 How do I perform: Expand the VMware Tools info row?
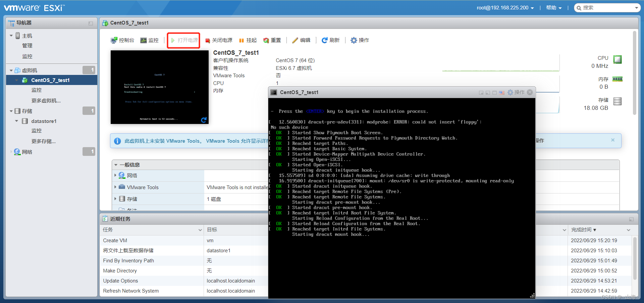pos(115,187)
